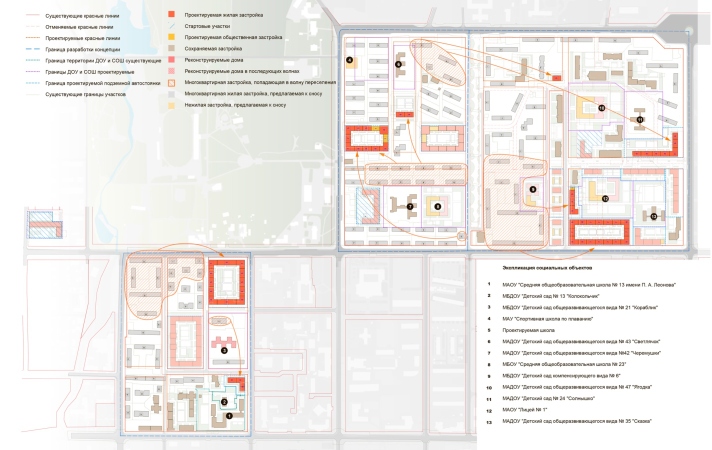Click map marker 13 on the plan
This screenshot has width=712, height=450.
point(653,215)
